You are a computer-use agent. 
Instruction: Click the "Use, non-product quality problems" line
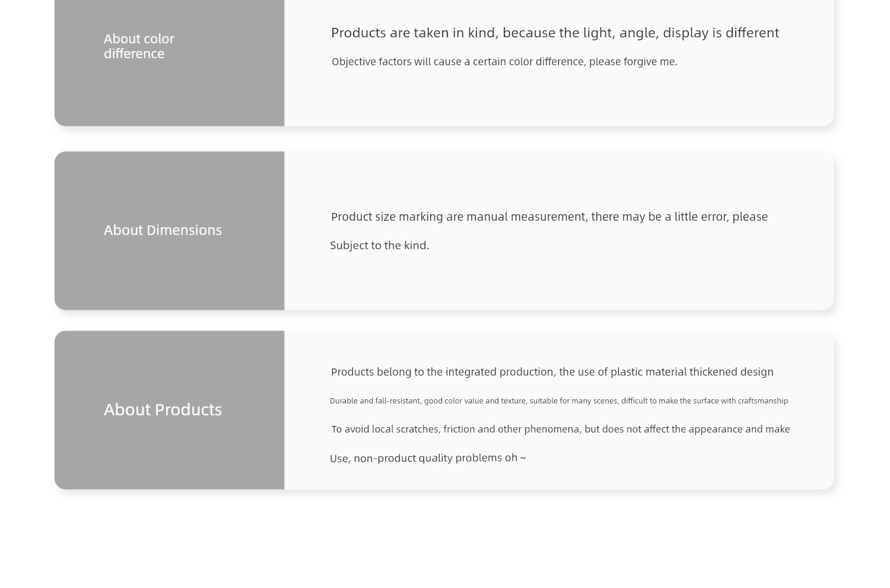click(427, 458)
